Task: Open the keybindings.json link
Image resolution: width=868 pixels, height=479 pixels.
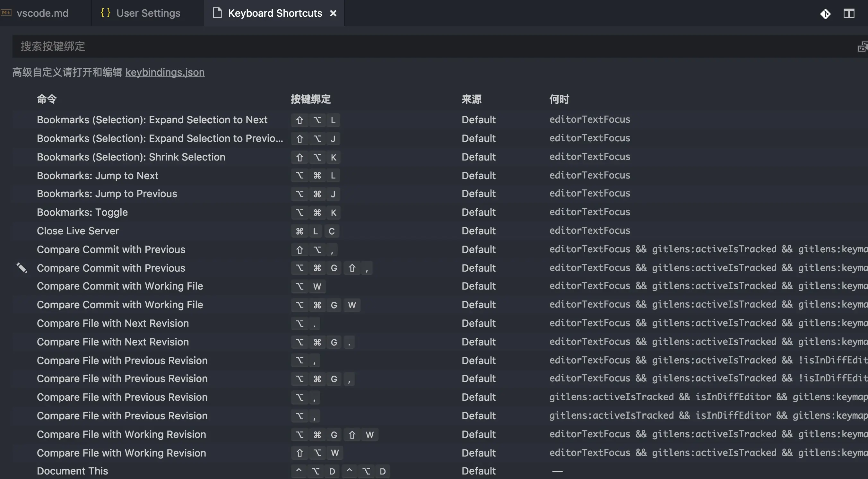Action: pyautogui.click(x=165, y=72)
